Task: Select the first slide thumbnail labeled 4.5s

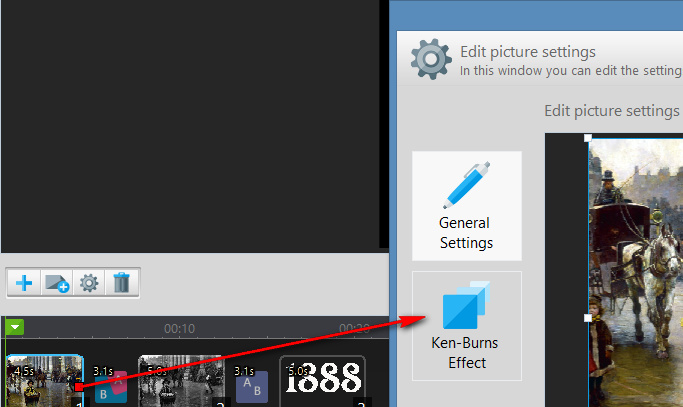Action: (44, 381)
